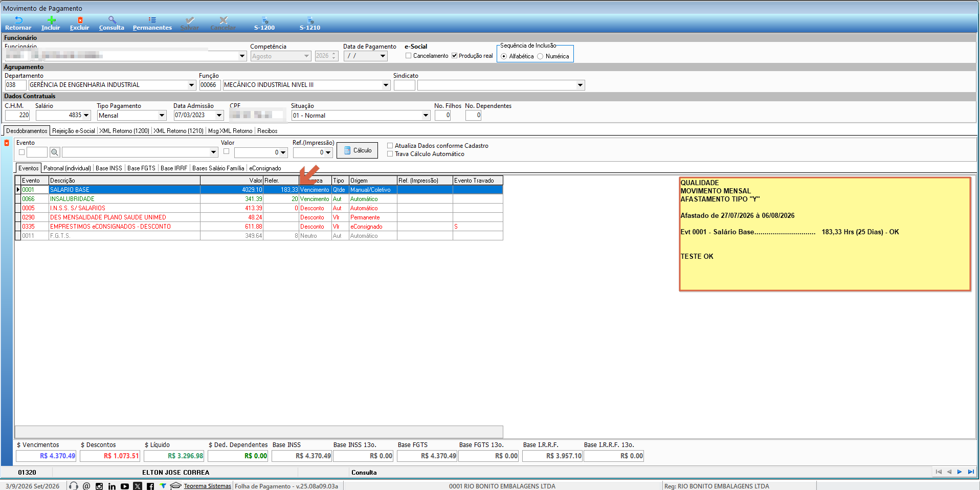
Task: Open the YouTube icon in status bar
Action: [125, 486]
